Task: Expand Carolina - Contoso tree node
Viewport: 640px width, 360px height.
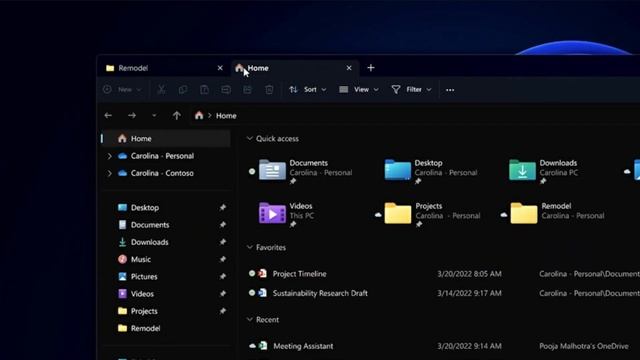Action: point(109,173)
